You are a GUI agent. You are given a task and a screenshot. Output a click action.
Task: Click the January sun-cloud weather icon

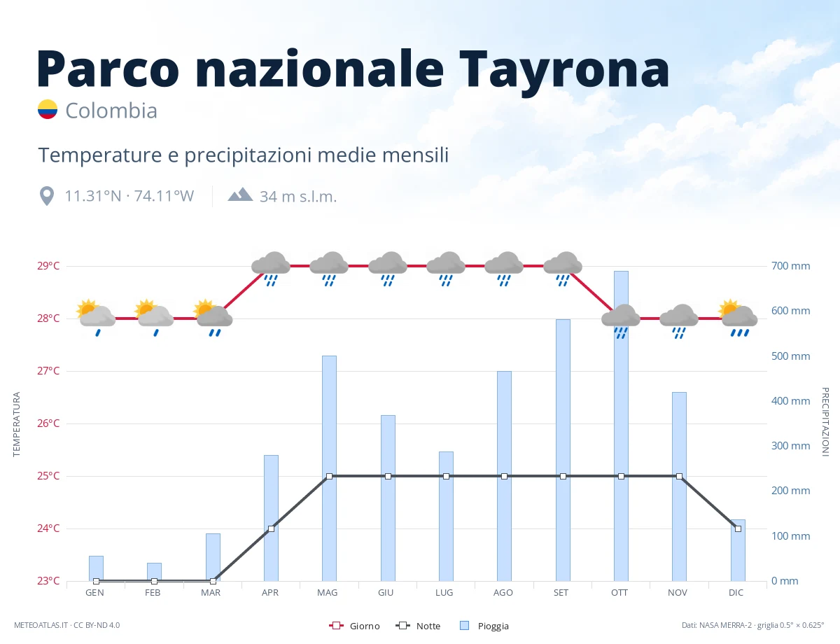pos(96,318)
